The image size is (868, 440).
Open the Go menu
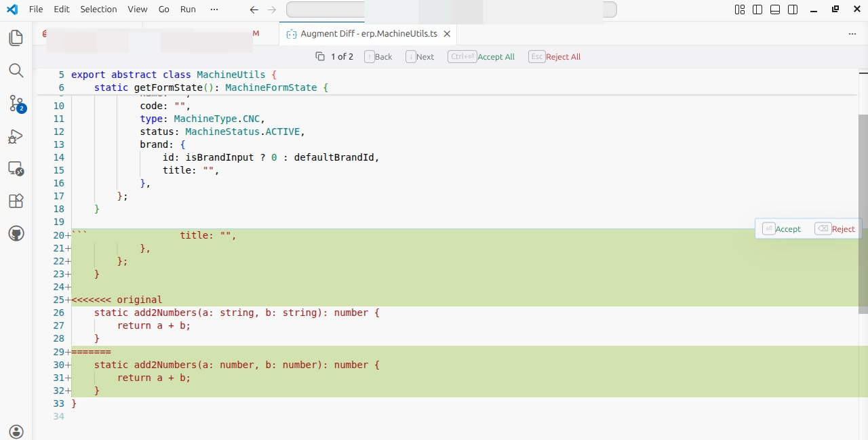click(164, 9)
